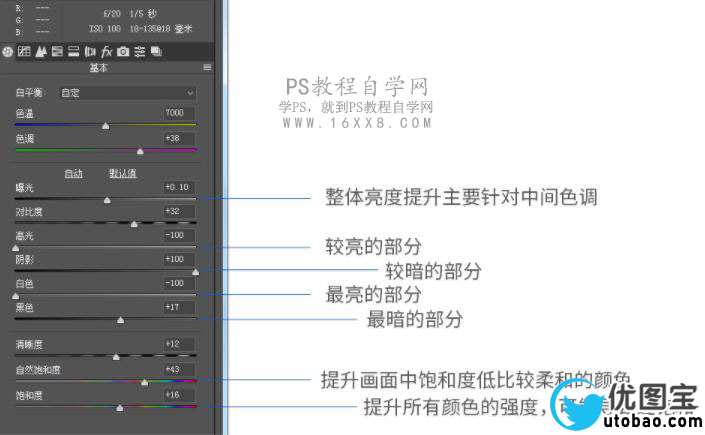Click the 自然饱和度 vibrance slider handle
Image resolution: width=705 pixels, height=435 pixels.
click(x=145, y=383)
